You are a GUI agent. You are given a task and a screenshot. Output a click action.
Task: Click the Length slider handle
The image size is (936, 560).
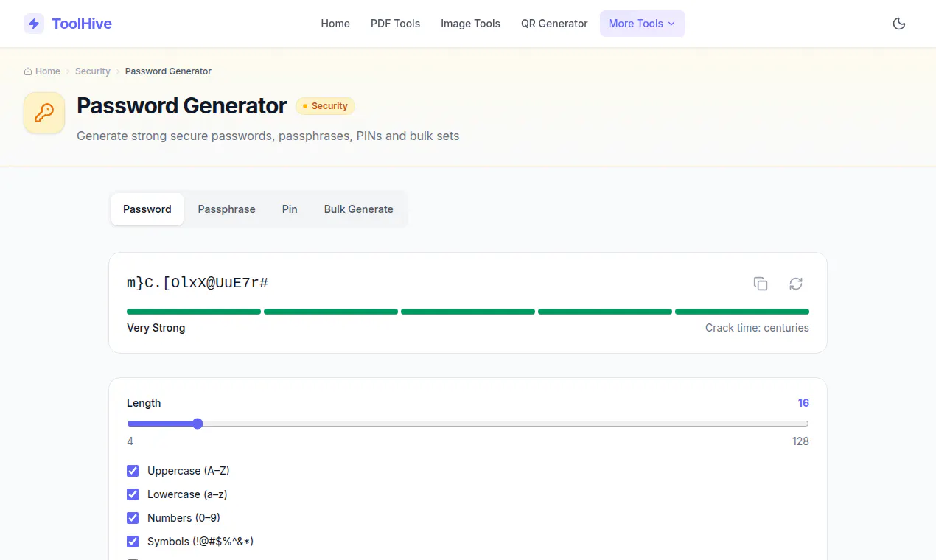(198, 424)
